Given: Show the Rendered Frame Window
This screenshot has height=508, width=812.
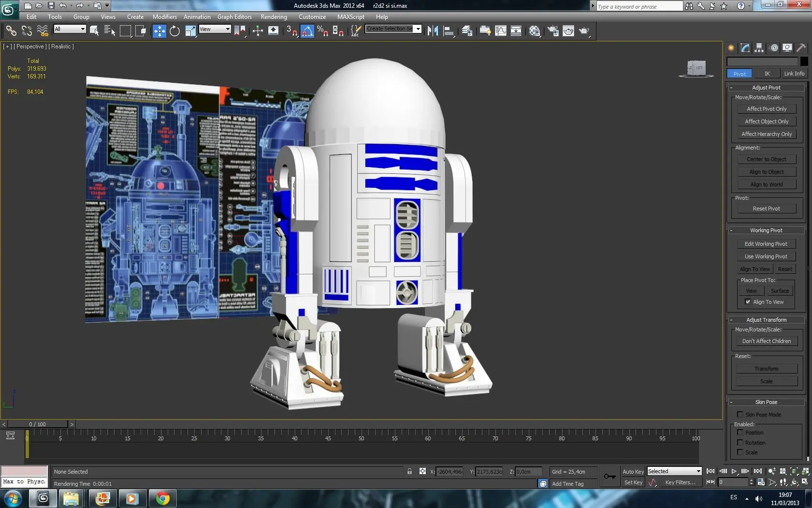Looking at the screenshot, I should [x=568, y=31].
